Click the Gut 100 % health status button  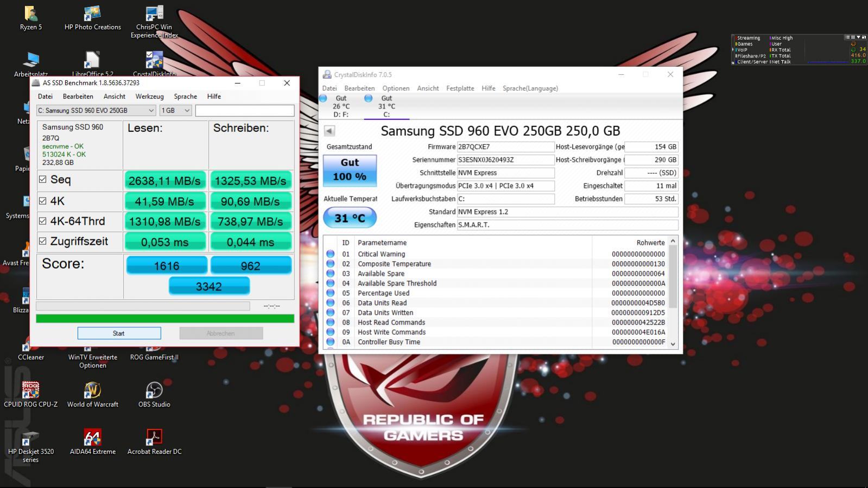pyautogui.click(x=350, y=170)
